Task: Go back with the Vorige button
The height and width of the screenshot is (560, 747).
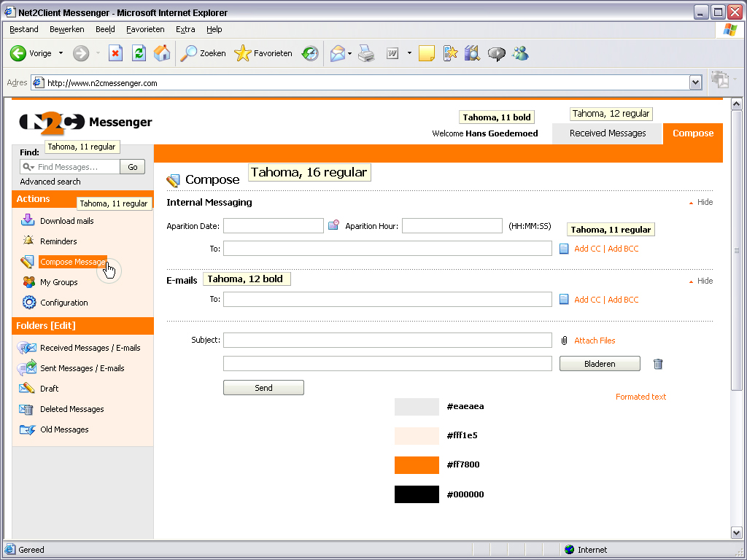Action: [31, 53]
